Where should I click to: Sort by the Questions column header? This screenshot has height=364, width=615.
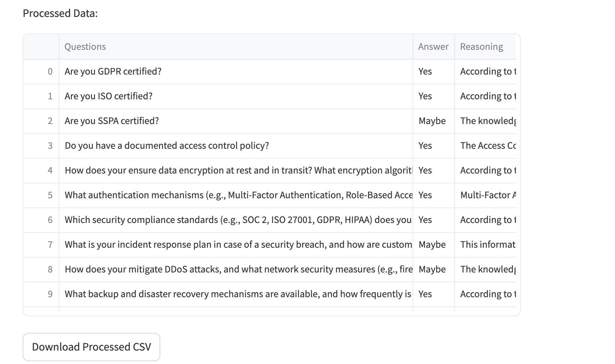coord(85,47)
